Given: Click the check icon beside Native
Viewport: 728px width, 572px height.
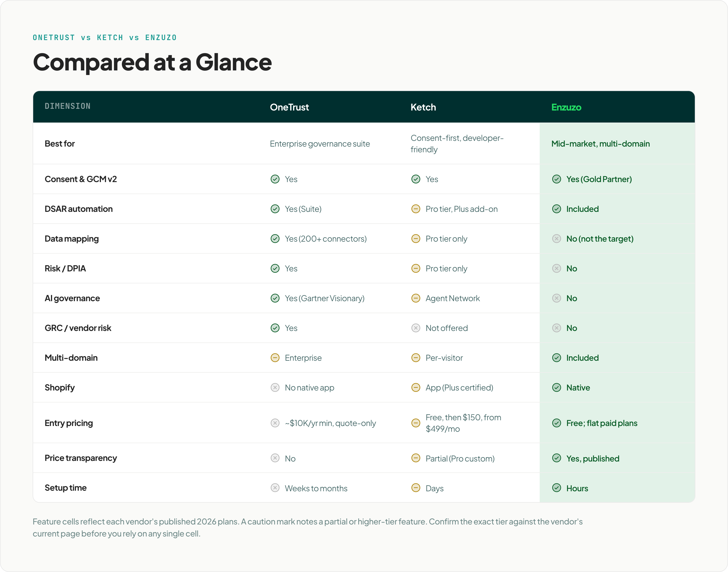Looking at the screenshot, I should coord(557,388).
